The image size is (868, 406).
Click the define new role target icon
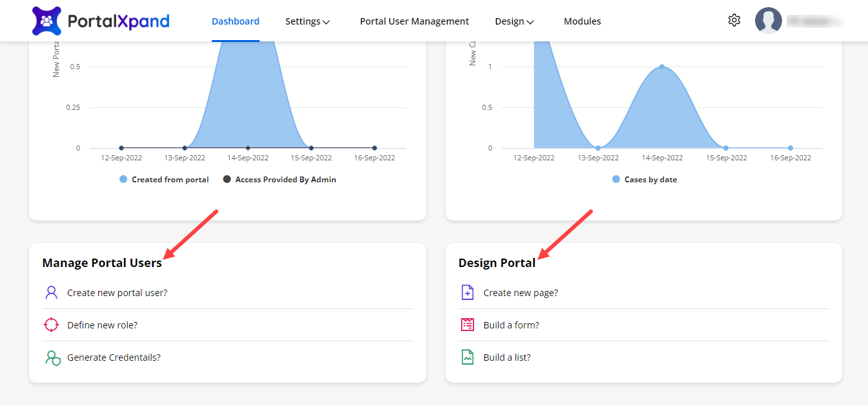click(x=52, y=325)
